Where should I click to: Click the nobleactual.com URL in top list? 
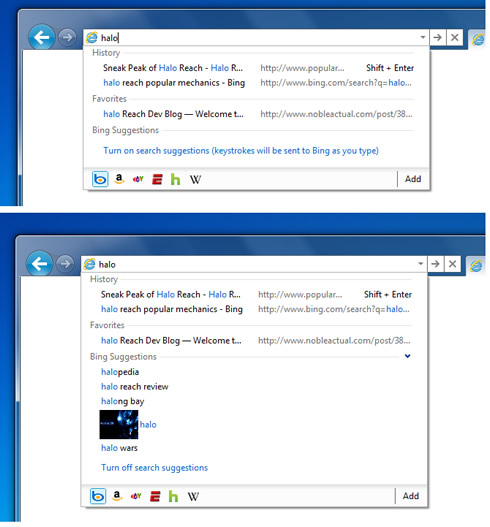click(336, 114)
